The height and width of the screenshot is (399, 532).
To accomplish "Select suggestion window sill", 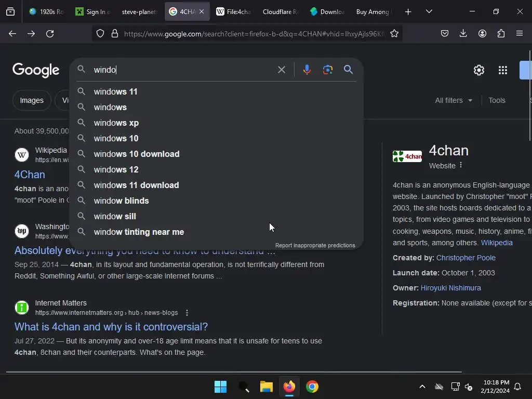I will click(x=217, y=217).
